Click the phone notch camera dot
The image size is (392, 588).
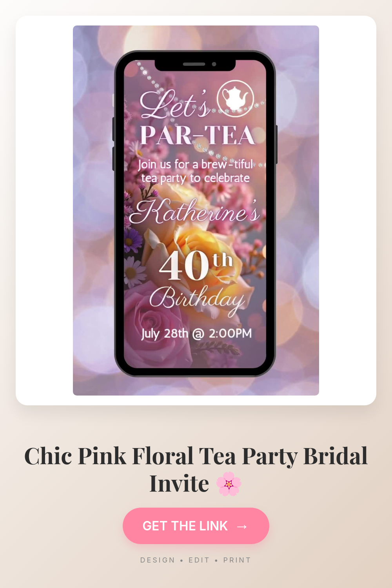click(x=214, y=64)
